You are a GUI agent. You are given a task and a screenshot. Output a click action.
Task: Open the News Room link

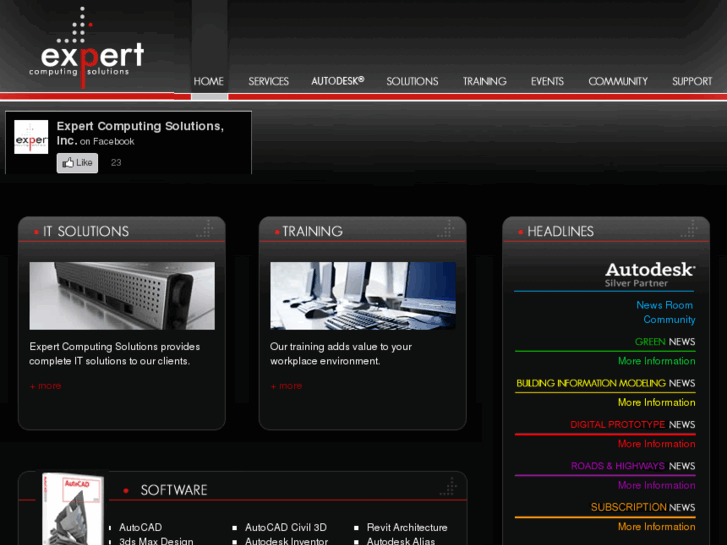click(664, 305)
